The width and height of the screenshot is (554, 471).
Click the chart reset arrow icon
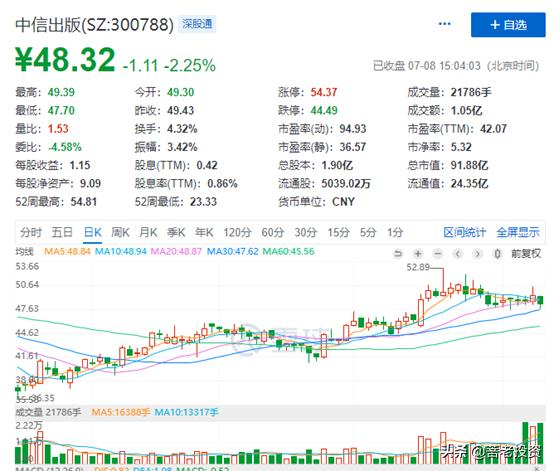398,253
